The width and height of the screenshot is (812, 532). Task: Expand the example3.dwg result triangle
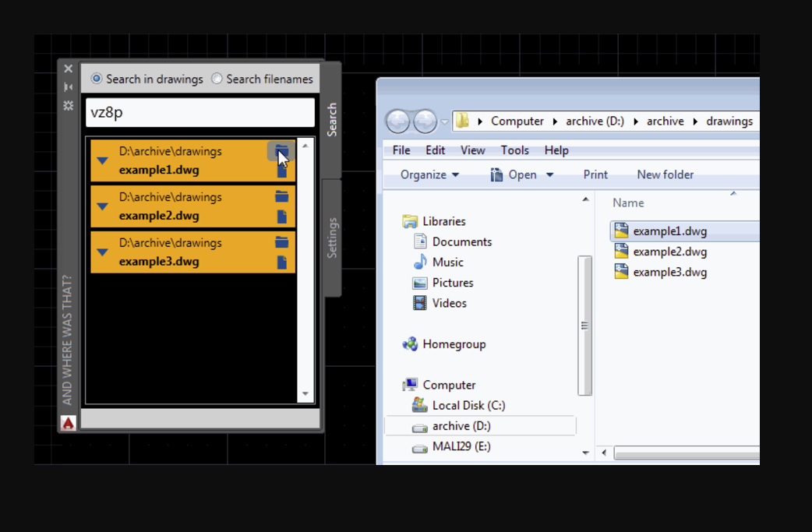pyautogui.click(x=103, y=252)
